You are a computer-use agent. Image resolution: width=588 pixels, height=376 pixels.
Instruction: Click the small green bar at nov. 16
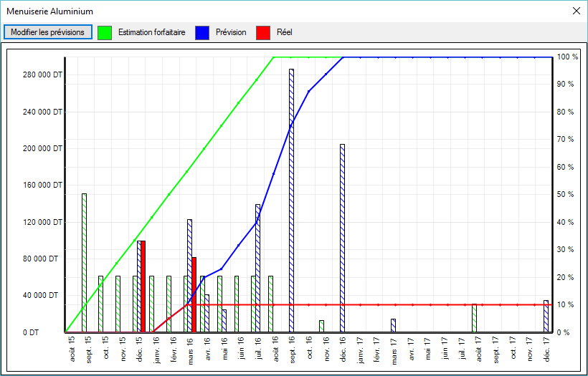click(x=321, y=327)
